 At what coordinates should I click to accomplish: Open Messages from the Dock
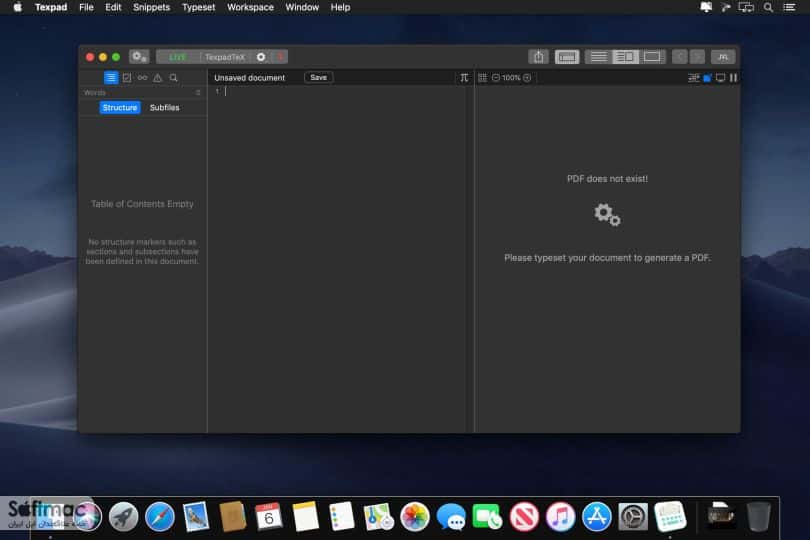451,517
